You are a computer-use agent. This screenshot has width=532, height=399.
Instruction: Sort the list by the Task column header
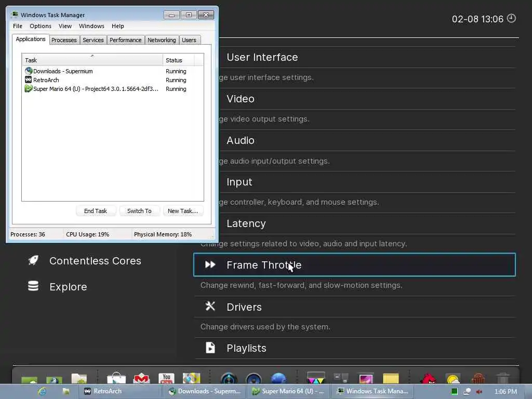pyautogui.click(x=92, y=60)
